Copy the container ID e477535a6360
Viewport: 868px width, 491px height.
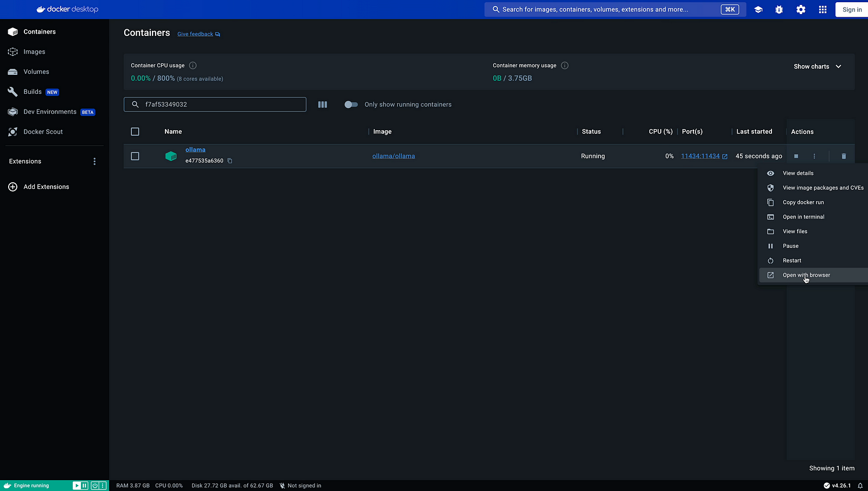230,161
